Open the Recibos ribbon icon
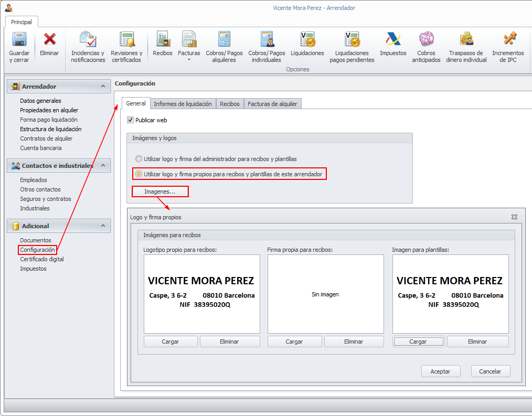The width and height of the screenshot is (532, 416). pyautogui.click(x=163, y=39)
